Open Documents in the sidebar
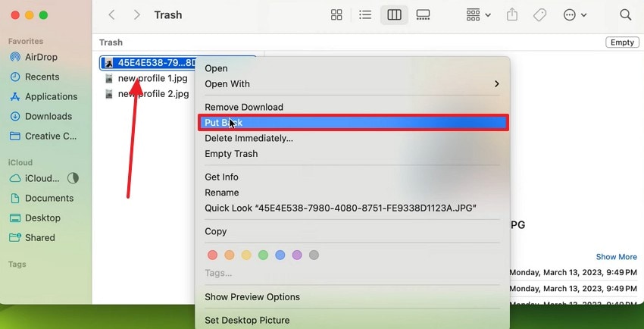This screenshot has width=644, height=329. coord(49,198)
